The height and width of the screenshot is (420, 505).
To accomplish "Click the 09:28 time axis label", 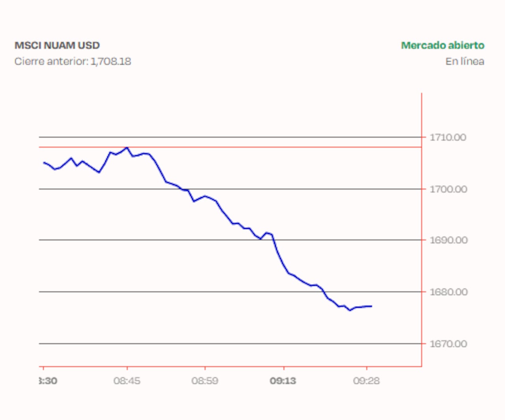I will pyautogui.click(x=367, y=381).
